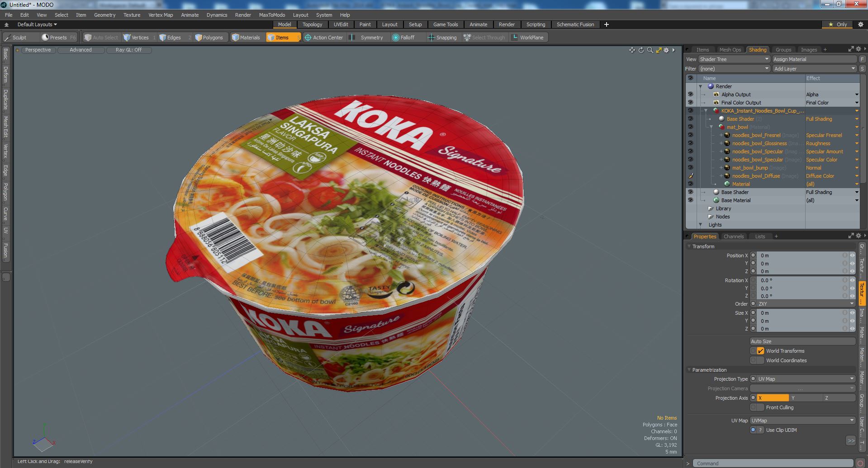Open the layout settings gear at top right
868x468 pixels.
pyautogui.click(x=860, y=24)
